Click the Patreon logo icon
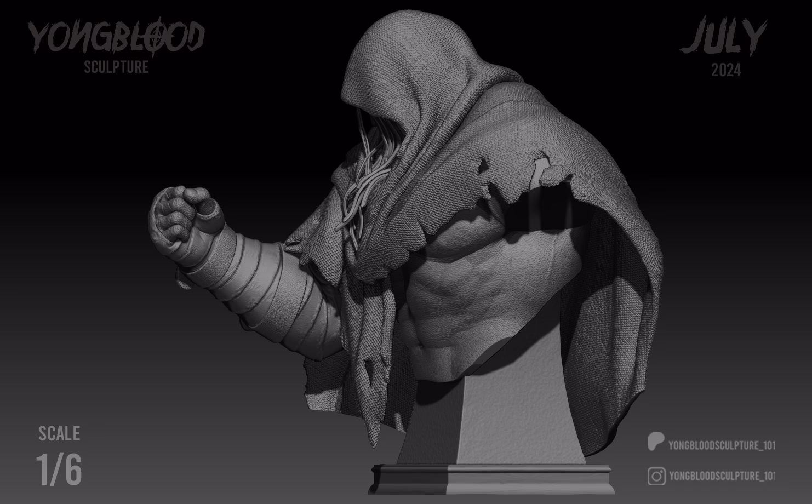 pyautogui.click(x=656, y=442)
